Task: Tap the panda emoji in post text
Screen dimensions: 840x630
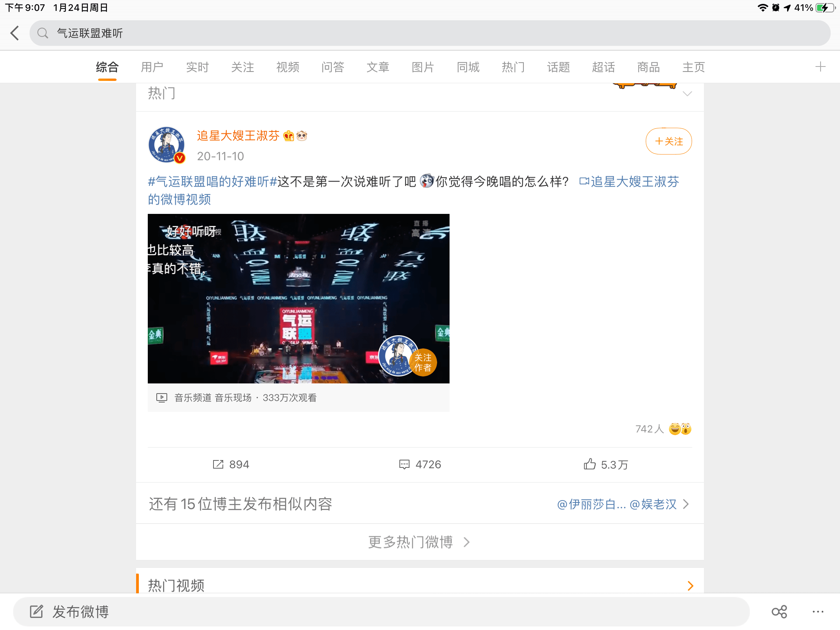Action: click(427, 181)
